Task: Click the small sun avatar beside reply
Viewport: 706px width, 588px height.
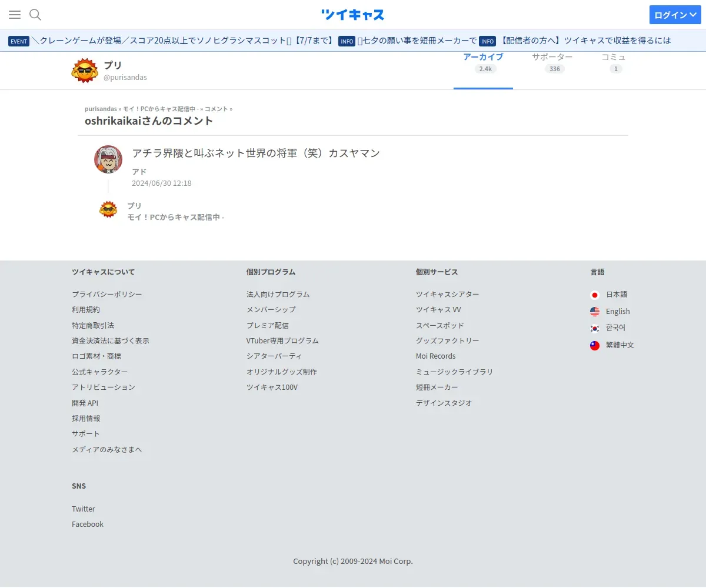Action: [x=108, y=209]
